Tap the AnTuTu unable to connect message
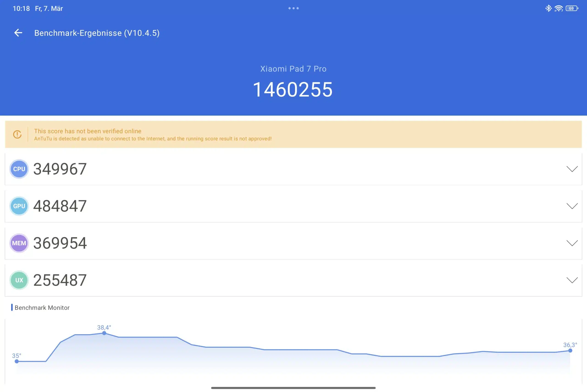Image resolution: width=587 pixels, height=392 pixels. point(153,139)
